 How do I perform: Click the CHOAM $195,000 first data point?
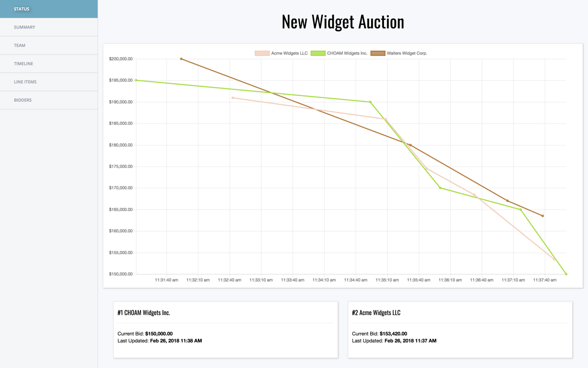pyautogui.click(x=136, y=80)
